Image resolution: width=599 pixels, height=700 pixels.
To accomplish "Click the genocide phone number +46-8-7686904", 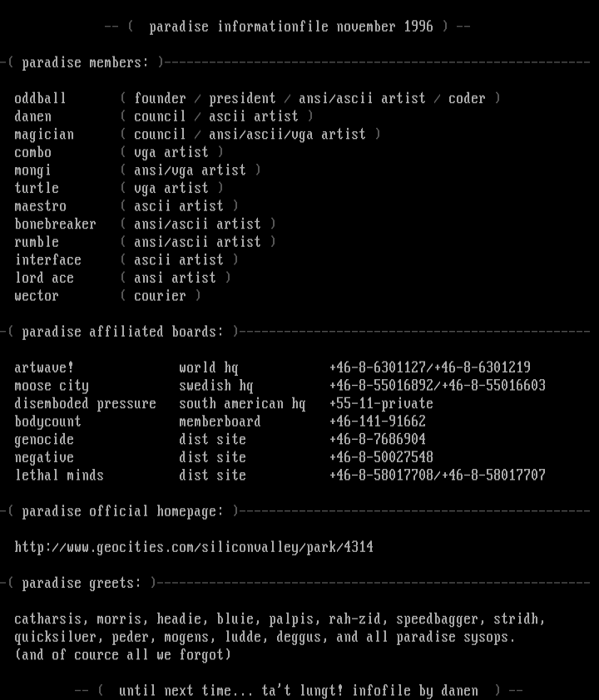I will click(x=378, y=440).
